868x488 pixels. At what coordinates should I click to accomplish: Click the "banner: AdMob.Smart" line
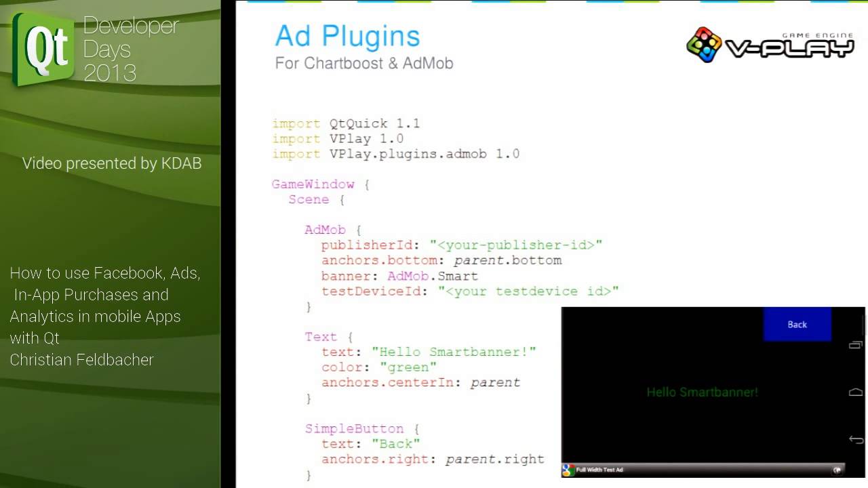(399, 276)
